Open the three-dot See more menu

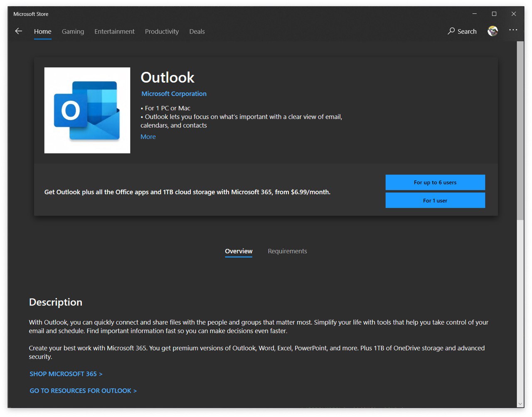pos(513,30)
